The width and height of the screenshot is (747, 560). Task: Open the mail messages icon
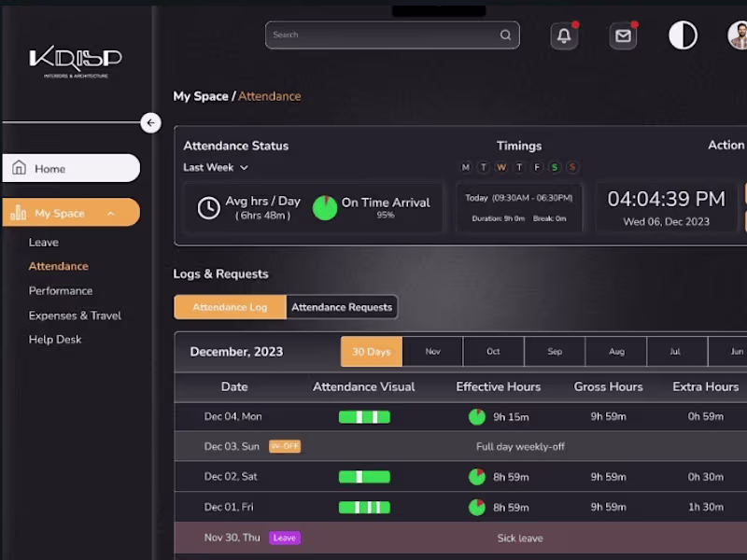tap(623, 35)
